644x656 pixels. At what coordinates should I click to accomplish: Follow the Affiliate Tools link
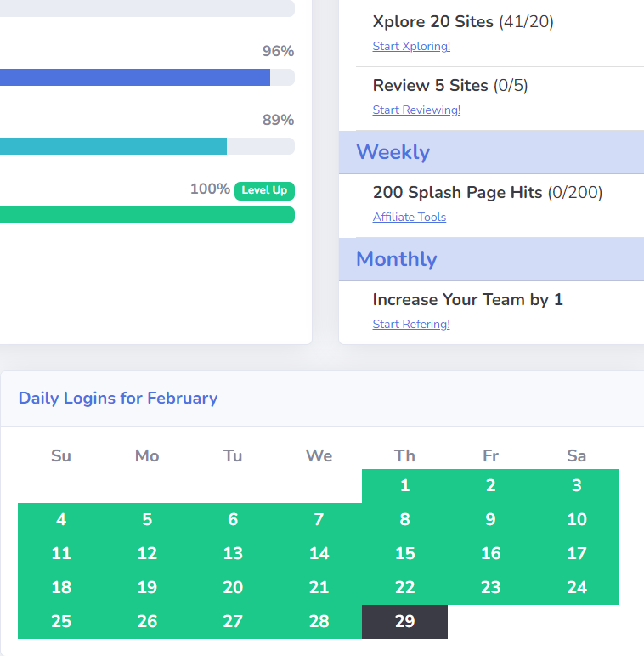point(409,217)
